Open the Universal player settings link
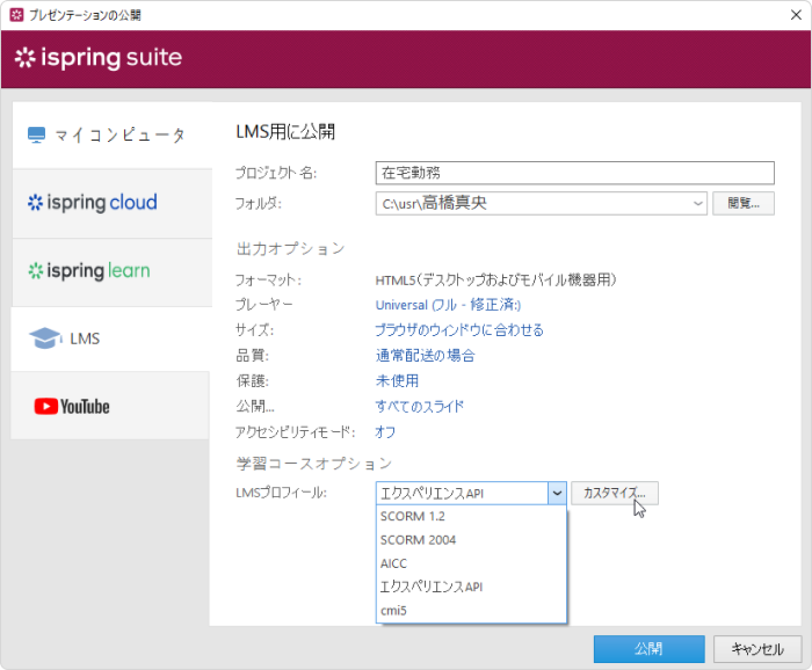 tap(448, 305)
